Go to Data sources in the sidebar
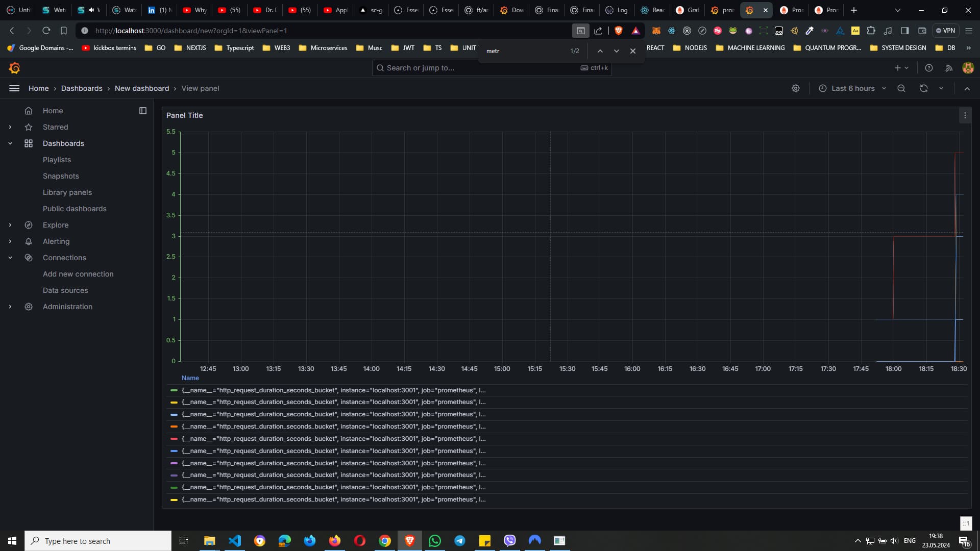 [x=65, y=290]
